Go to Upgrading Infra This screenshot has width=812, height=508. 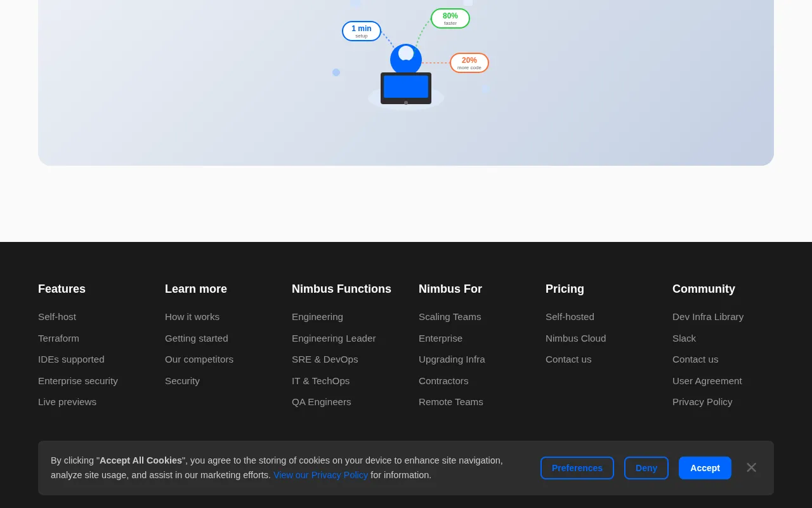452,359
